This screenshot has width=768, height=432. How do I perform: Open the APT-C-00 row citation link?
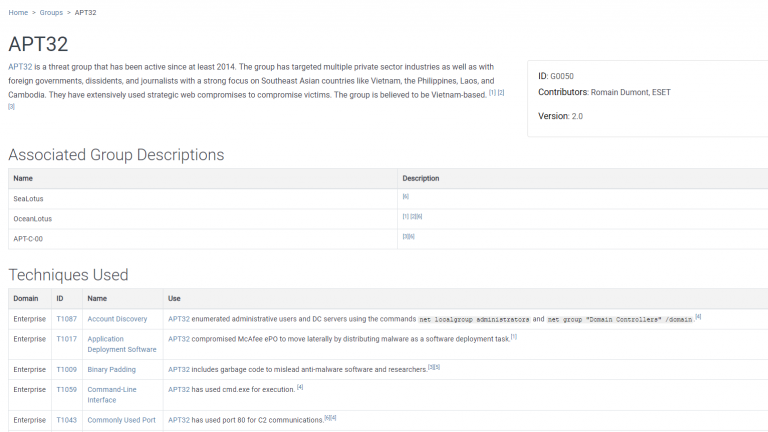click(408, 237)
